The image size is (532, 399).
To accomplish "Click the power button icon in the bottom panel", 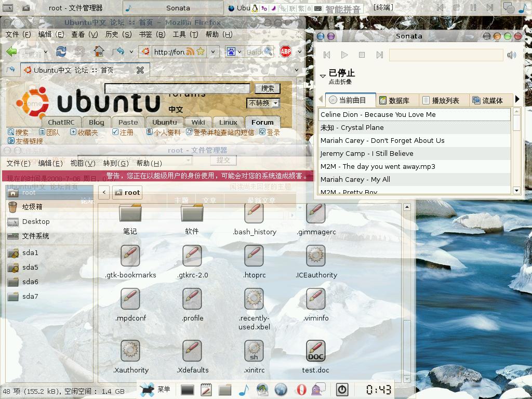I will pyautogui.click(x=342, y=390).
